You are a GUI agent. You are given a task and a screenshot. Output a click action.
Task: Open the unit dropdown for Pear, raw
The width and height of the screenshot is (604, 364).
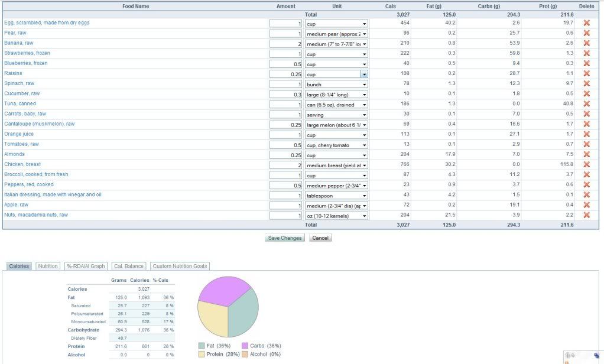point(336,34)
